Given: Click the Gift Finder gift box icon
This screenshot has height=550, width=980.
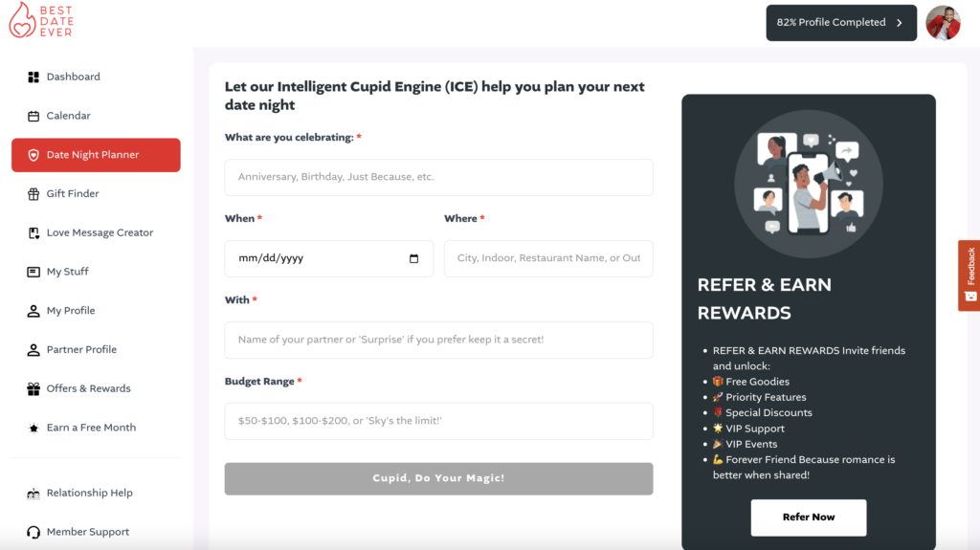Looking at the screenshot, I should [x=33, y=194].
